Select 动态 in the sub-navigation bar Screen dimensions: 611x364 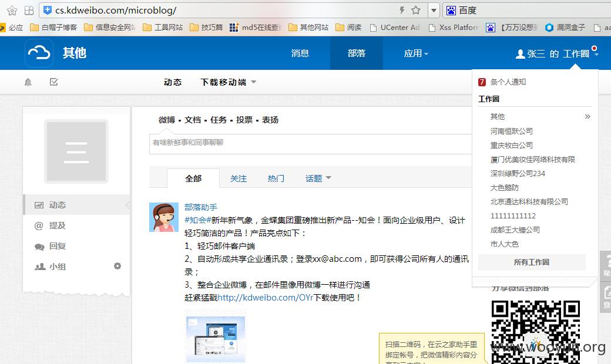pyautogui.click(x=173, y=82)
